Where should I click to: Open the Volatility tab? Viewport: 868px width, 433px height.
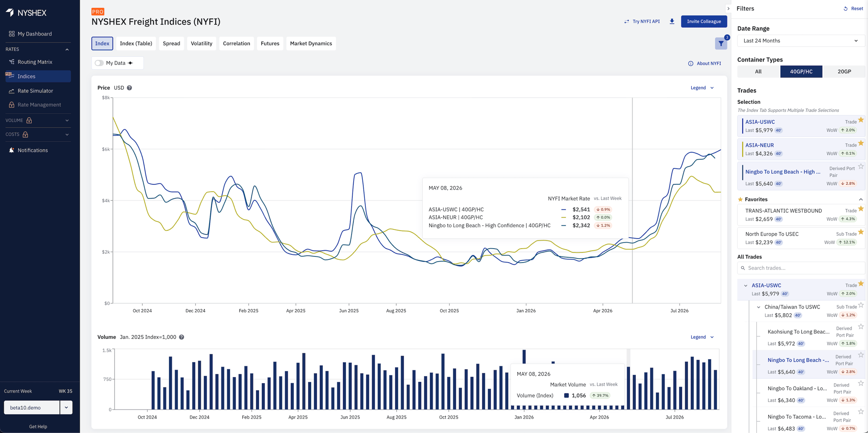201,43
